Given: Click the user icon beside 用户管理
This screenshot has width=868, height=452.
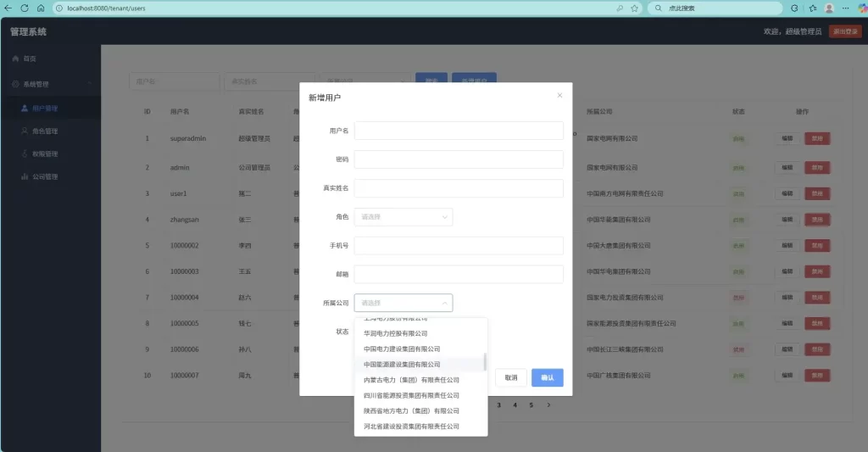Looking at the screenshot, I should point(25,108).
